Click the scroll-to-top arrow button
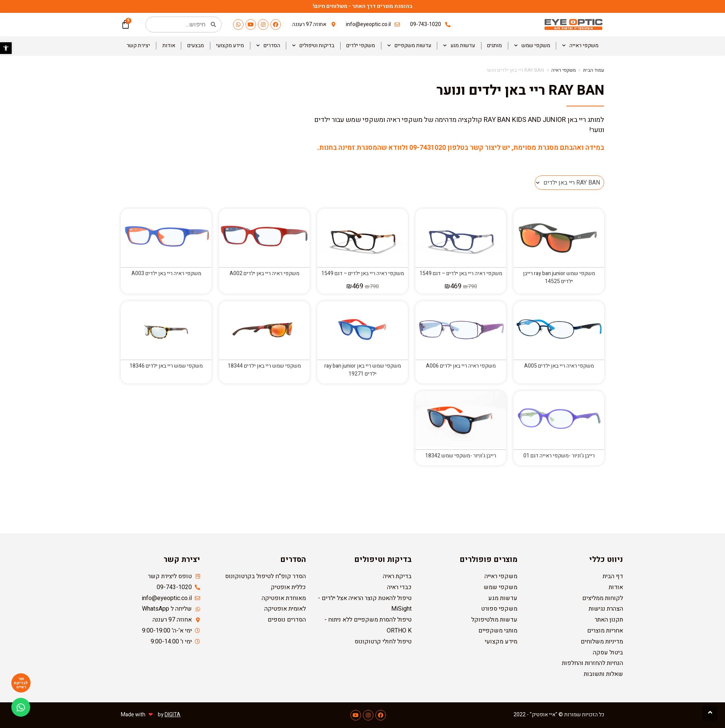 [710, 713]
